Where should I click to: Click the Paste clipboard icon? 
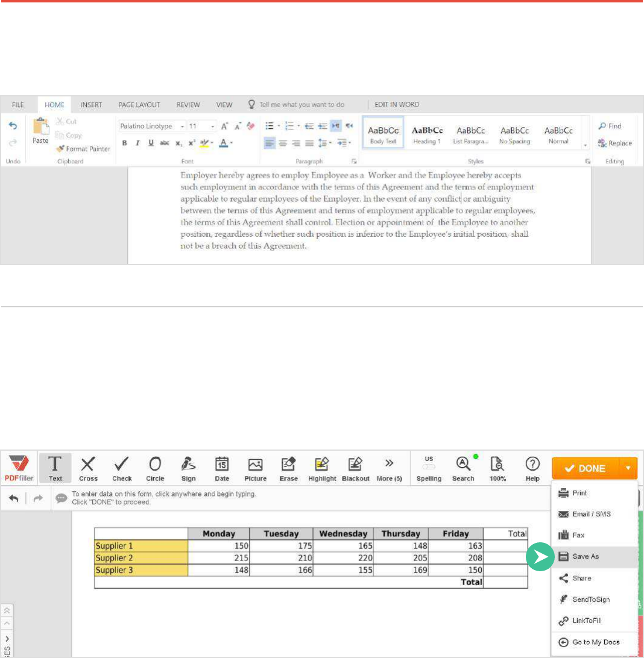[41, 126]
